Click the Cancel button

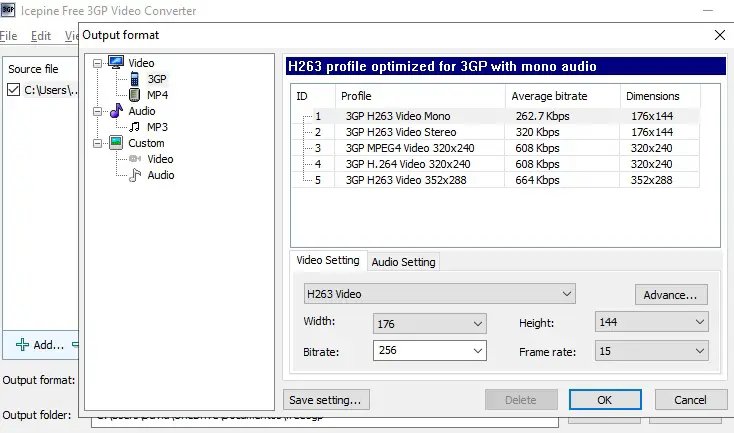point(690,400)
